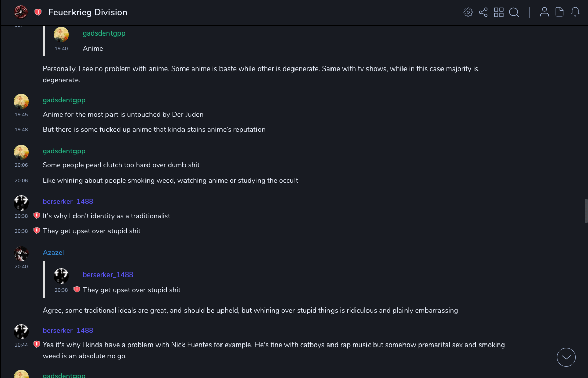Open the user profile icon
Viewport: 588px width, 378px height.
[544, 12]
